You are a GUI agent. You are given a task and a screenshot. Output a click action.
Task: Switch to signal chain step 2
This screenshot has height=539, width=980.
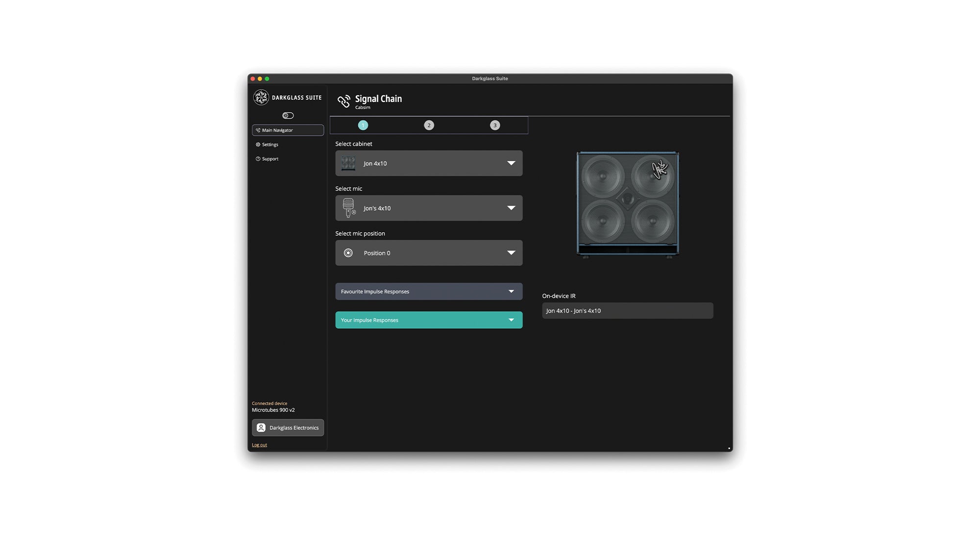(429, 125)
